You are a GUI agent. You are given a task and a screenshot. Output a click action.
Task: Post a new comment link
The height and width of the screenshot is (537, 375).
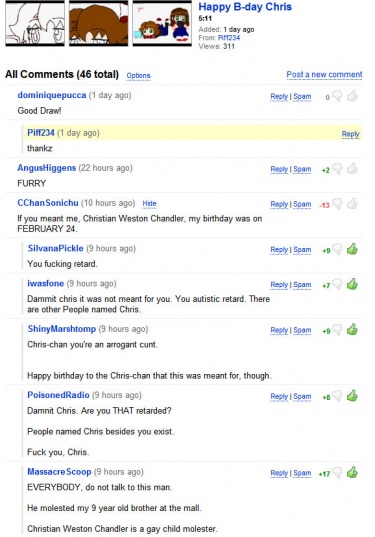pos(324,74)
